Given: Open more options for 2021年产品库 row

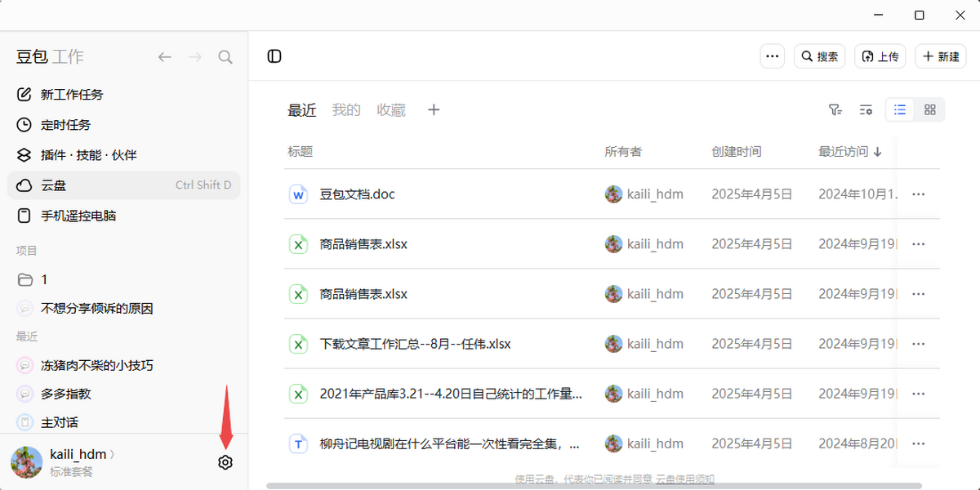Looking at the screenshot, I should coord(918,394).
